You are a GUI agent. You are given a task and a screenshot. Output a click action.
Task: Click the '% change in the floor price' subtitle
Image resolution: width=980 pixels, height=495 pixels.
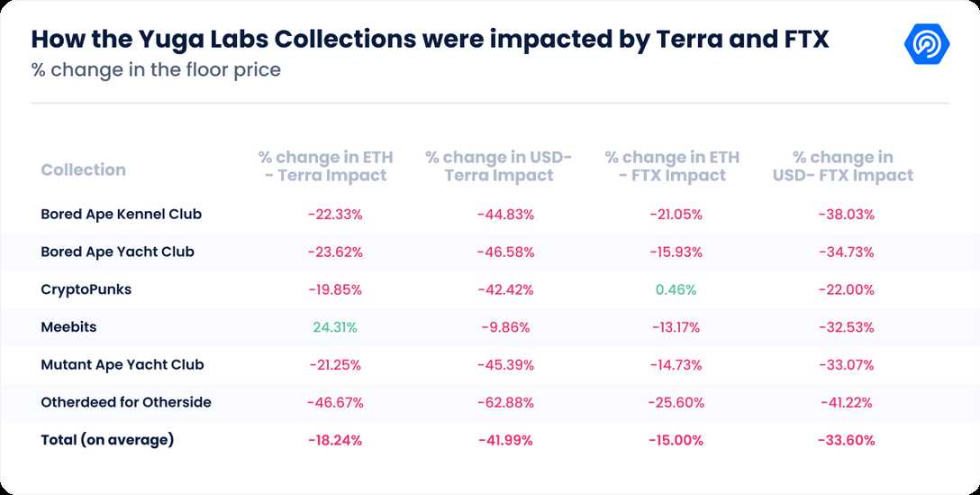coord(156,69)
